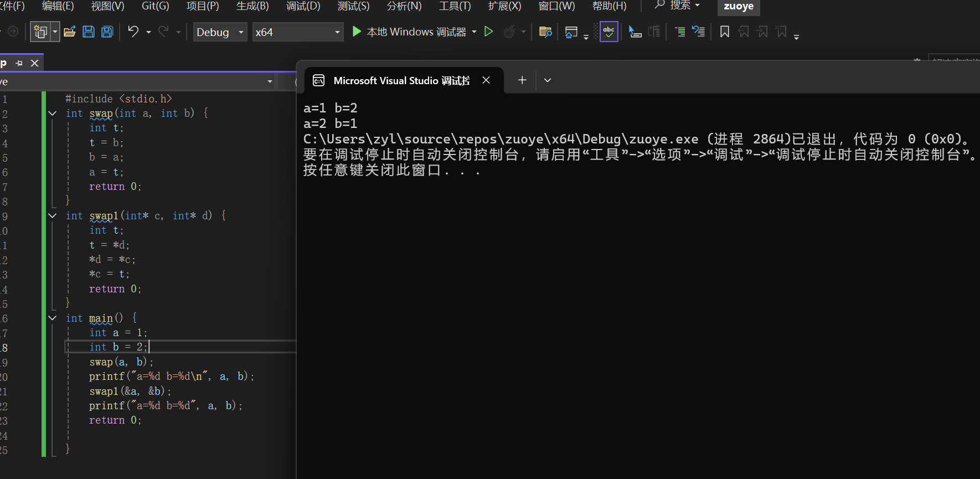Open the 窗口(W) menu
This screenshot has height=479, width=980.
coord(556,6)
